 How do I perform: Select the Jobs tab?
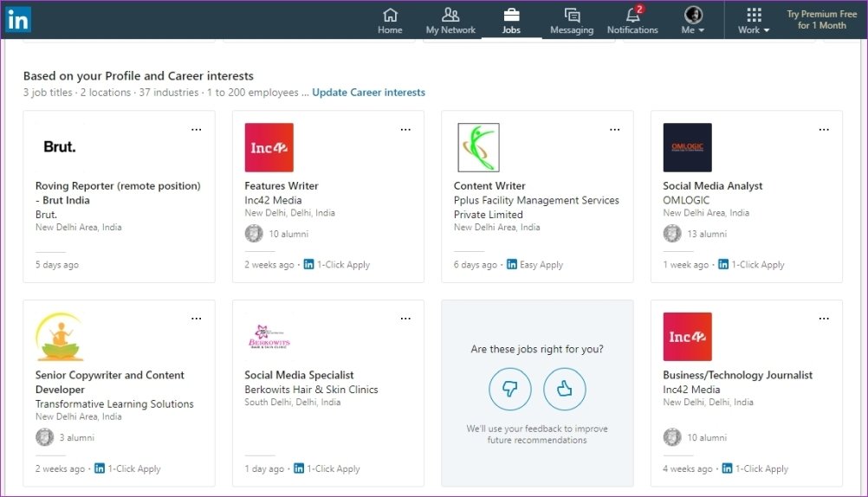click(511, 21)
